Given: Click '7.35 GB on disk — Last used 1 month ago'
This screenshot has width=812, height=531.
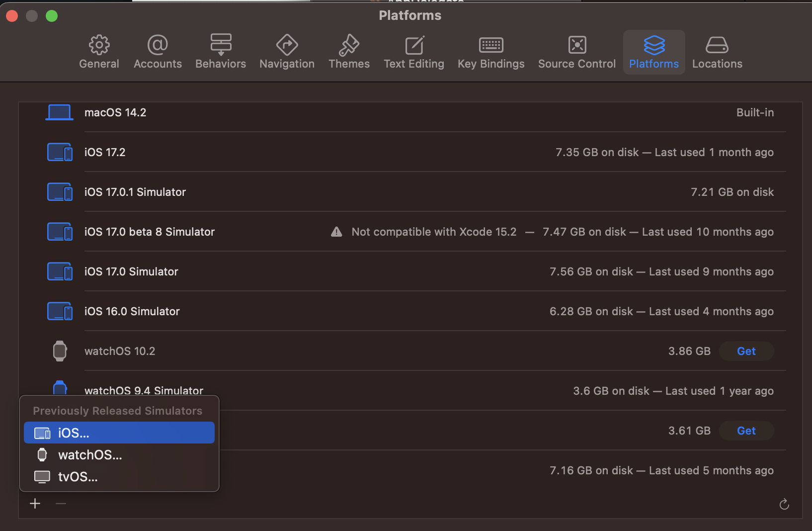Looking at the screenshot, I should 664,152.
